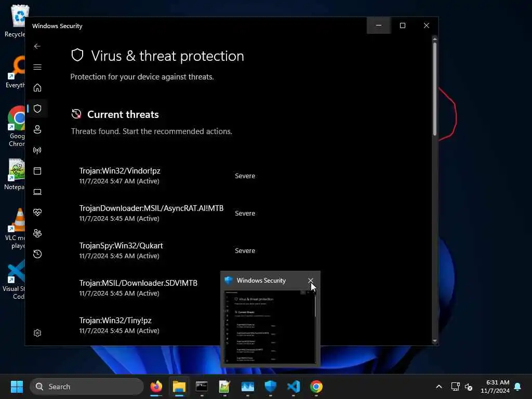
Task: Open the Everything search desktop shortcut
Action: click(x=14, y=72)
